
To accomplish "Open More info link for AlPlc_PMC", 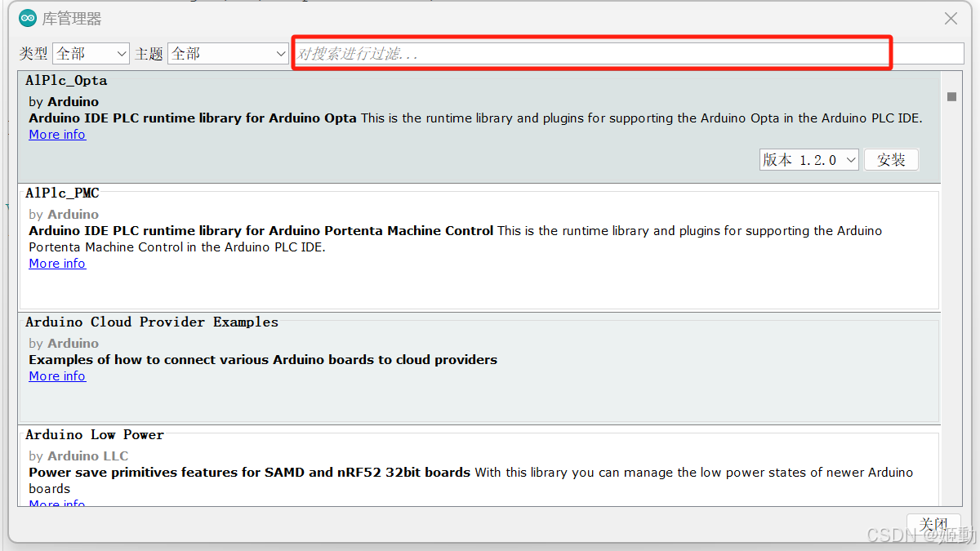I will click(57, 264).
